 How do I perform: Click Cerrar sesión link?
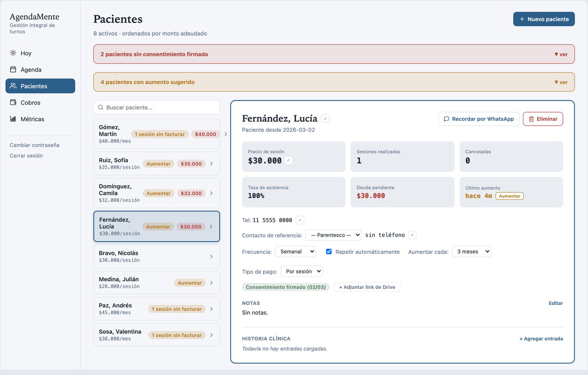pos(26,155)
